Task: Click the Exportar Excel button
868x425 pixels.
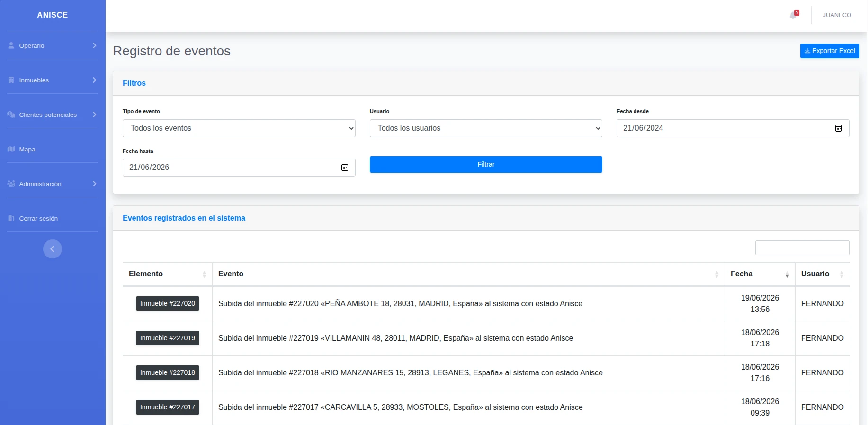Action: click(x=830, y=51)
